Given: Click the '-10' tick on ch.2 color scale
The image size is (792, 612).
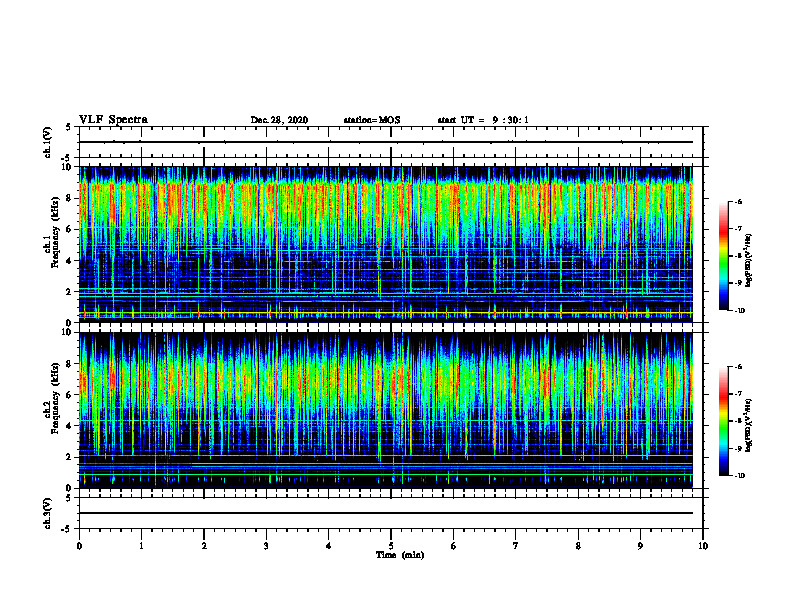Looking at the screenshot, I should pos(739,476).
